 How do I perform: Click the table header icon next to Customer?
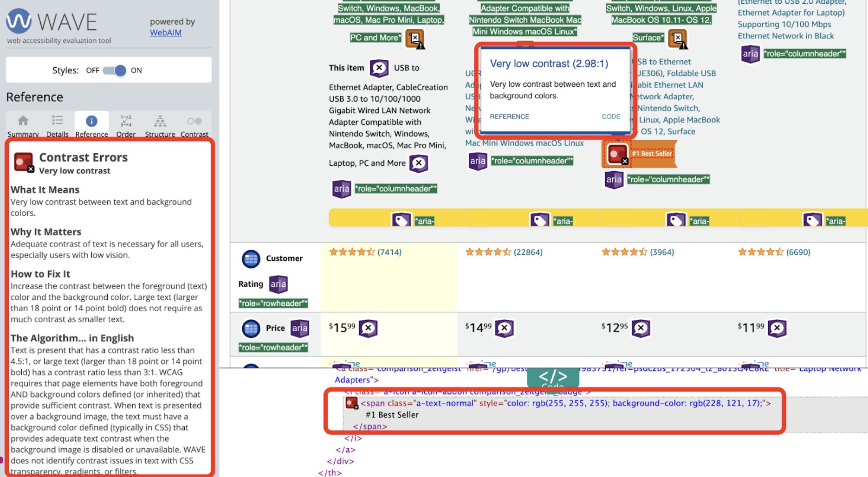(251, 259)
